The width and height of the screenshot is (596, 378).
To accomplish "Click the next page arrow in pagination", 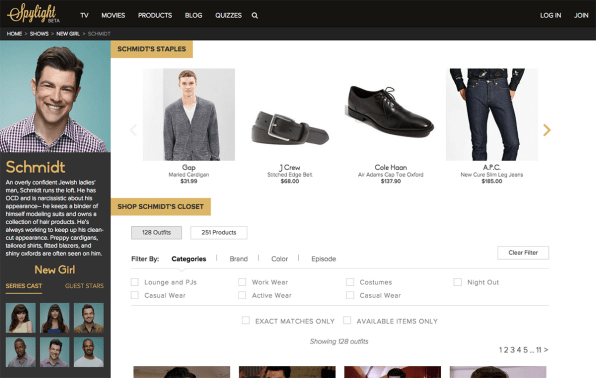I will [546, 350].
